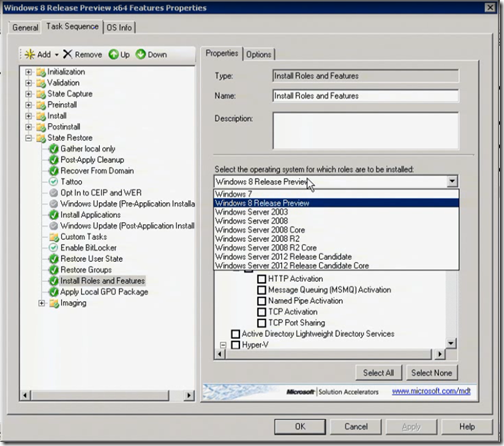This screenshot has width=504, height=446.
Task: Click the green Up arrow icon
Action: click(x=113, y=54)
